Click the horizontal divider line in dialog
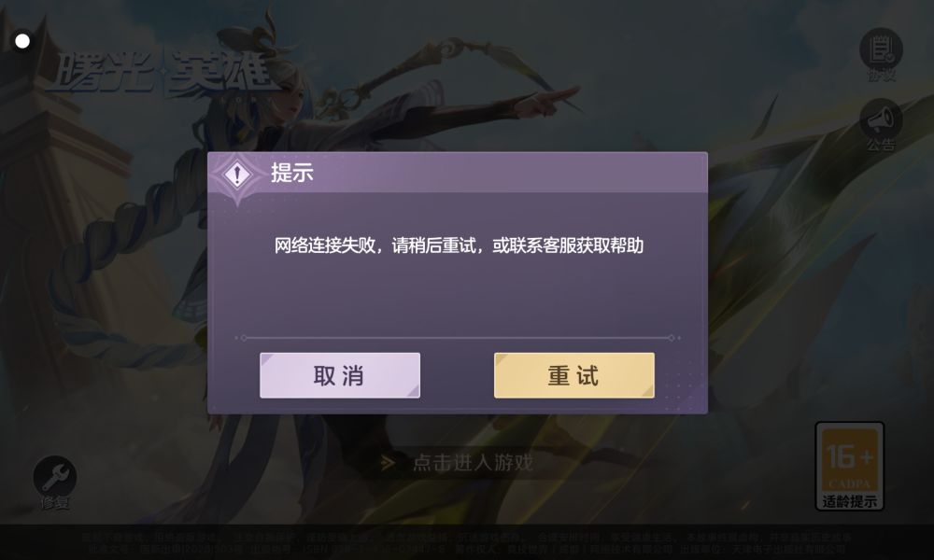934x560 pixels. [x=458, y=338]
